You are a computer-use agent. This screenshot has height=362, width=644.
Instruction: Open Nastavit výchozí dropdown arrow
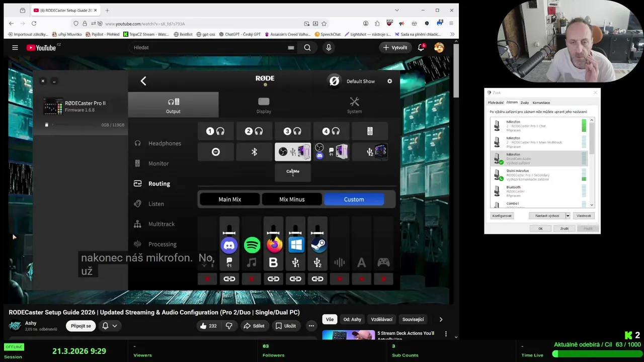tap(568, 216)
